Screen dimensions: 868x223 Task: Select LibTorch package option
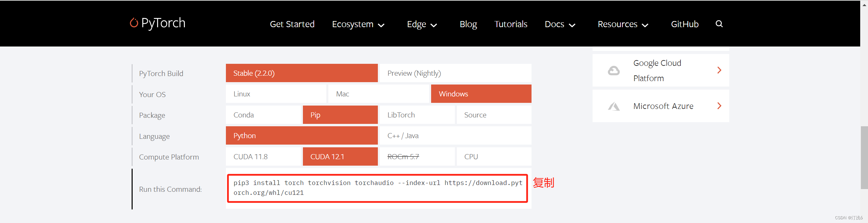click(x=417, y=115)
